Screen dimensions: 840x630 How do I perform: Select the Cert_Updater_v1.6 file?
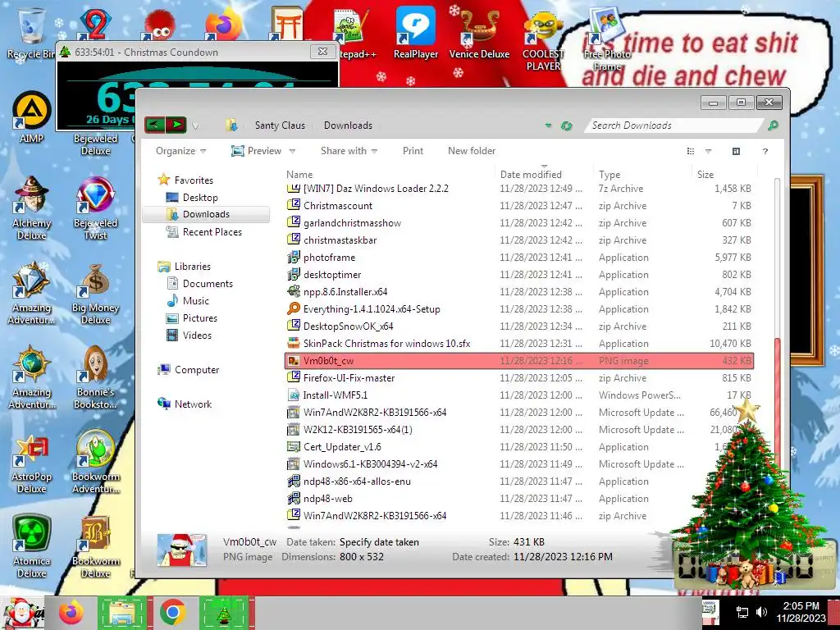tap(518, 447)
